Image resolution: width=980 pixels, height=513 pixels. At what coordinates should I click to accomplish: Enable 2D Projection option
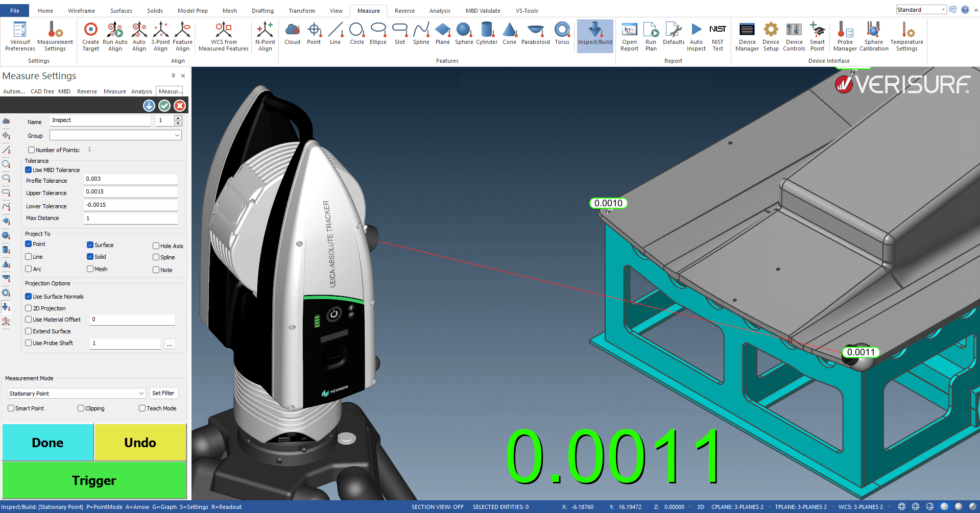pos(29,308)
